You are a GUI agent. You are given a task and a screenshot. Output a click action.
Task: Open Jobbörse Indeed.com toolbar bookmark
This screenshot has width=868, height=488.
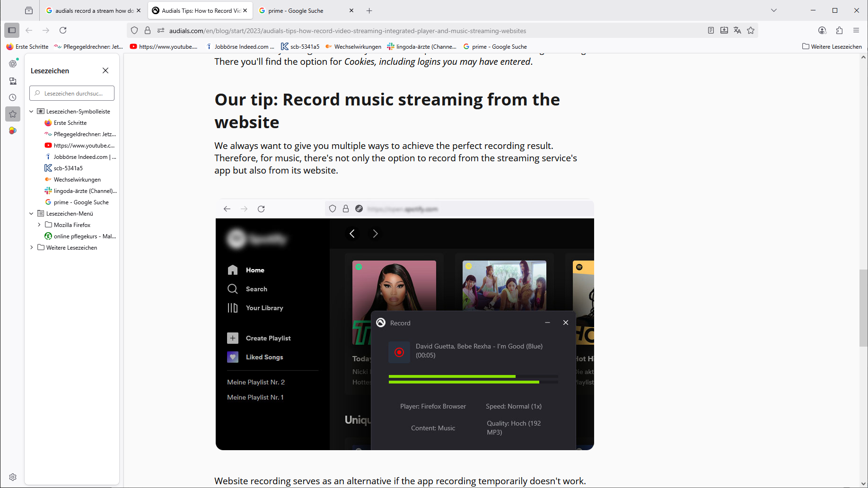coord(241,46)
